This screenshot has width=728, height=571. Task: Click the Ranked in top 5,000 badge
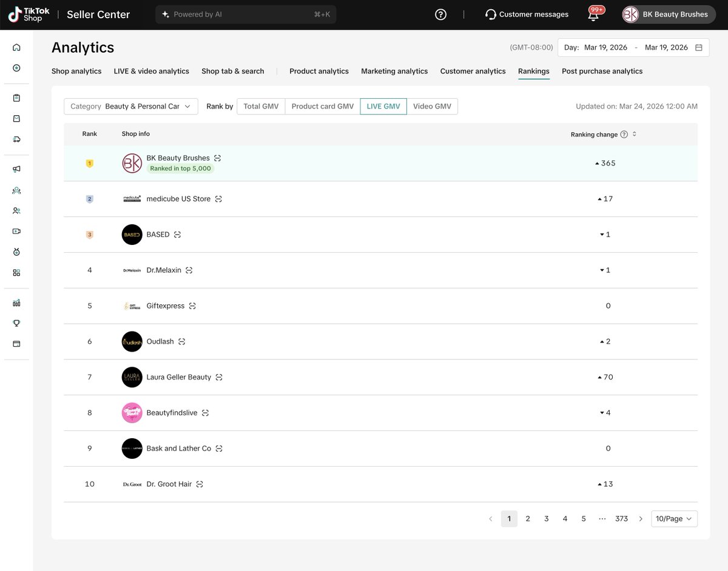click(181, 169)
